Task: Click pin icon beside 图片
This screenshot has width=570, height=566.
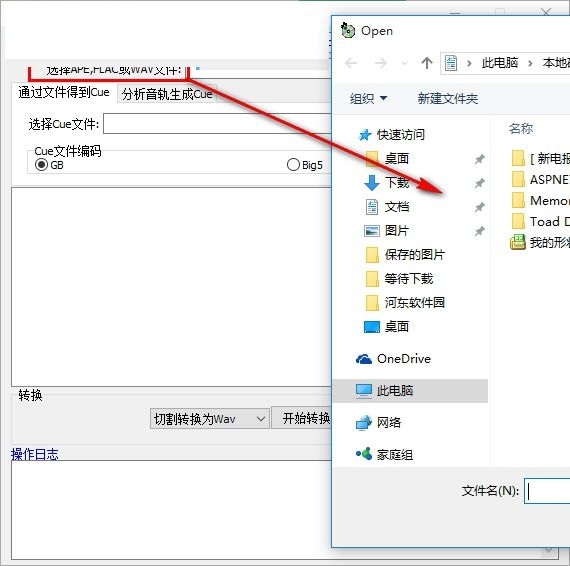Action: (x=479, y=231)
